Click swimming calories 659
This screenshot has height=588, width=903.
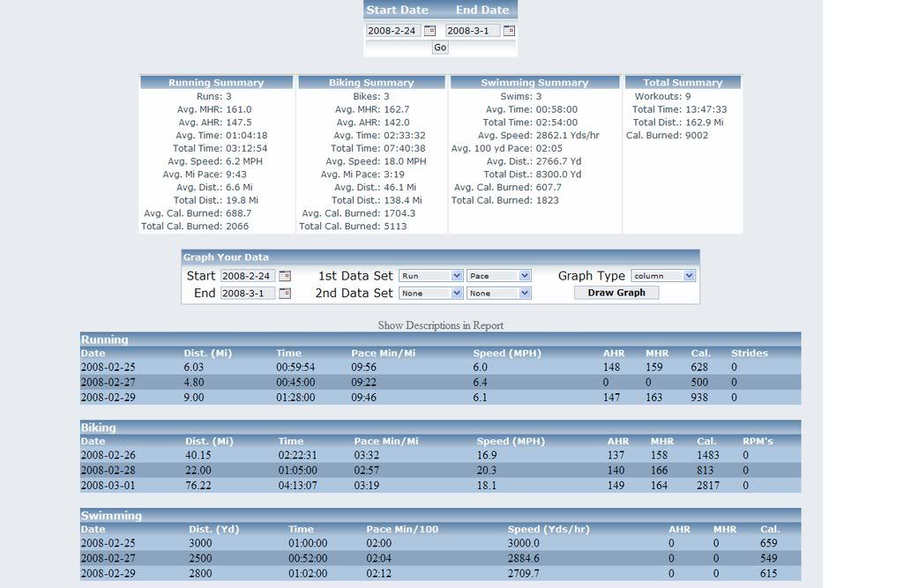768,542
